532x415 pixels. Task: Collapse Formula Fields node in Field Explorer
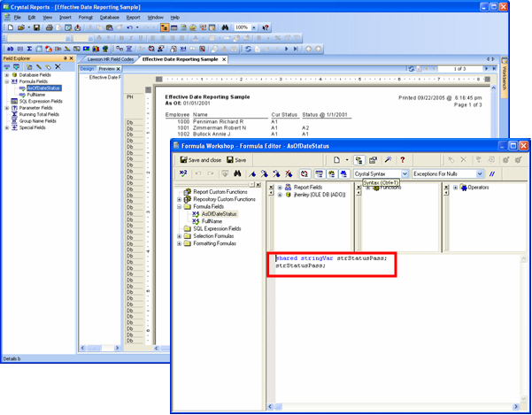[x=7, y=81]
